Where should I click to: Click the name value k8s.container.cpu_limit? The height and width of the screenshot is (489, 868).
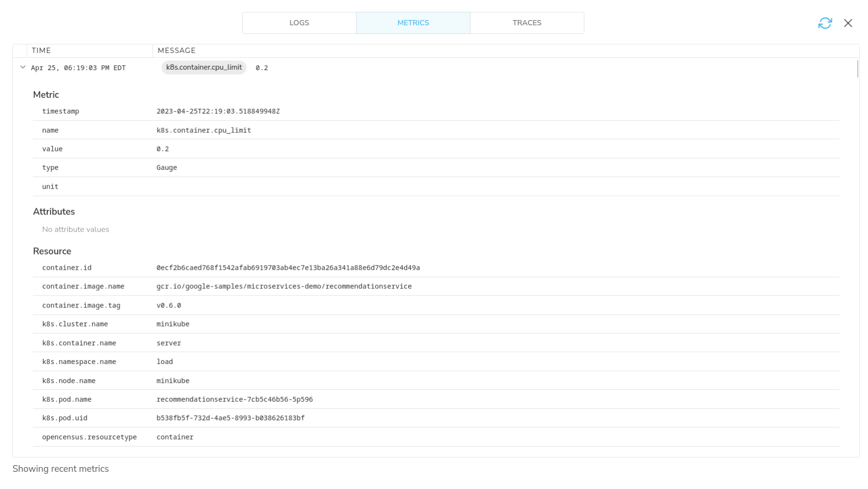204,130
